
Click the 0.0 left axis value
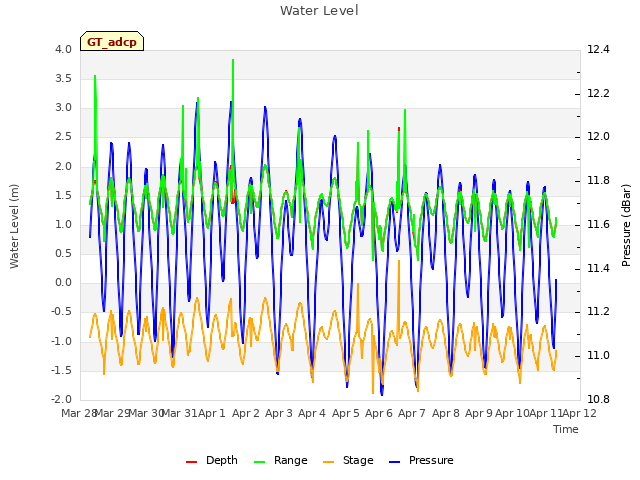(x=63, y=282)
